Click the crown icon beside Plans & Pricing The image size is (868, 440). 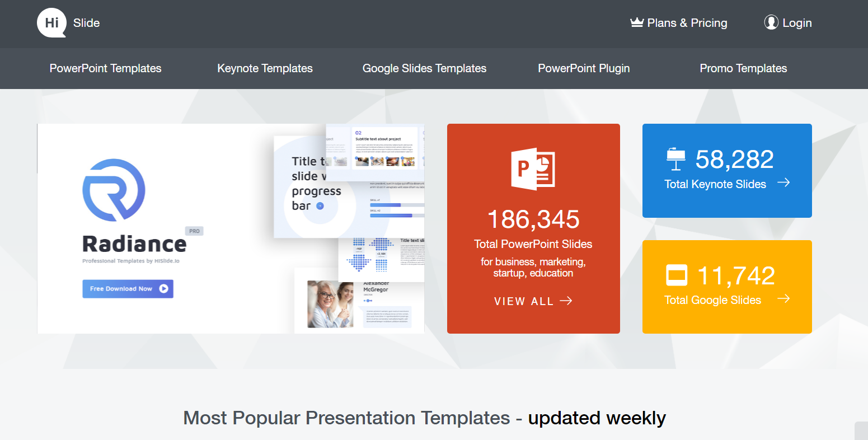(637, 23)
